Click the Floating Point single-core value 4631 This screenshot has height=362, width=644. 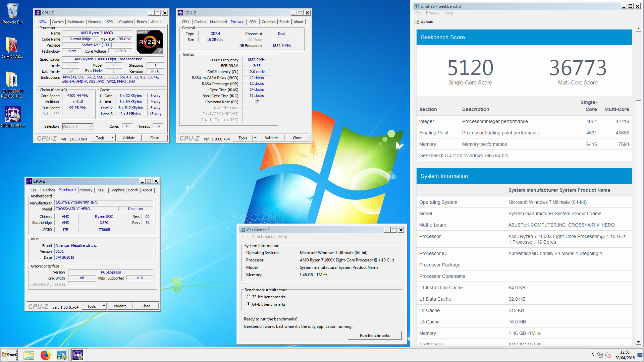point(591,133)
